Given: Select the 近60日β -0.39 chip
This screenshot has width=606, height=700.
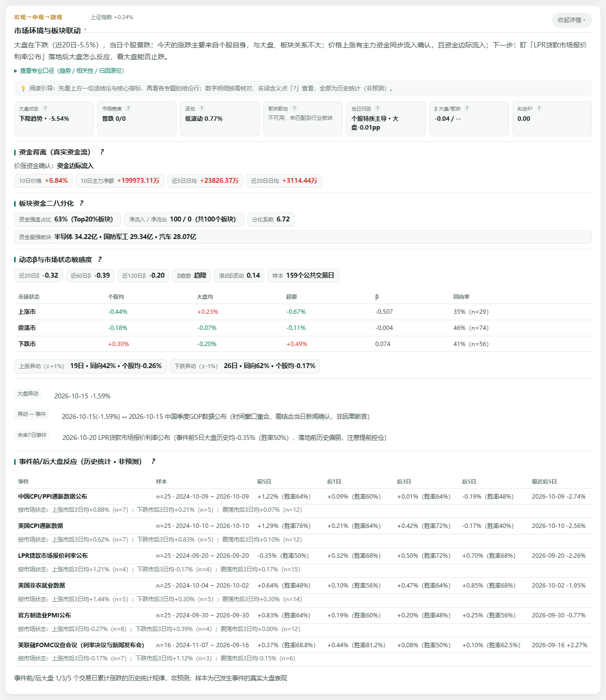Looking at the screenshot, I should point(90,276).
